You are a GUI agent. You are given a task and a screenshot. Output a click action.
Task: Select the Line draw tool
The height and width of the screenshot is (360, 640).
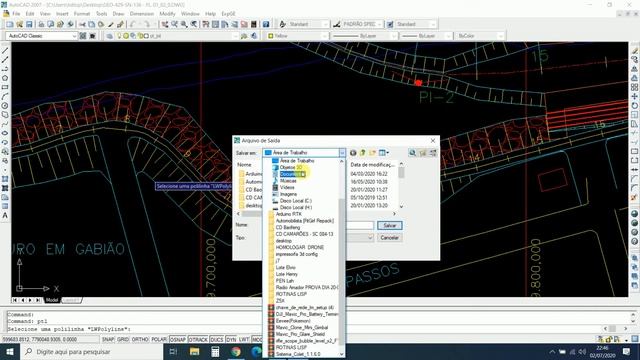5,51
